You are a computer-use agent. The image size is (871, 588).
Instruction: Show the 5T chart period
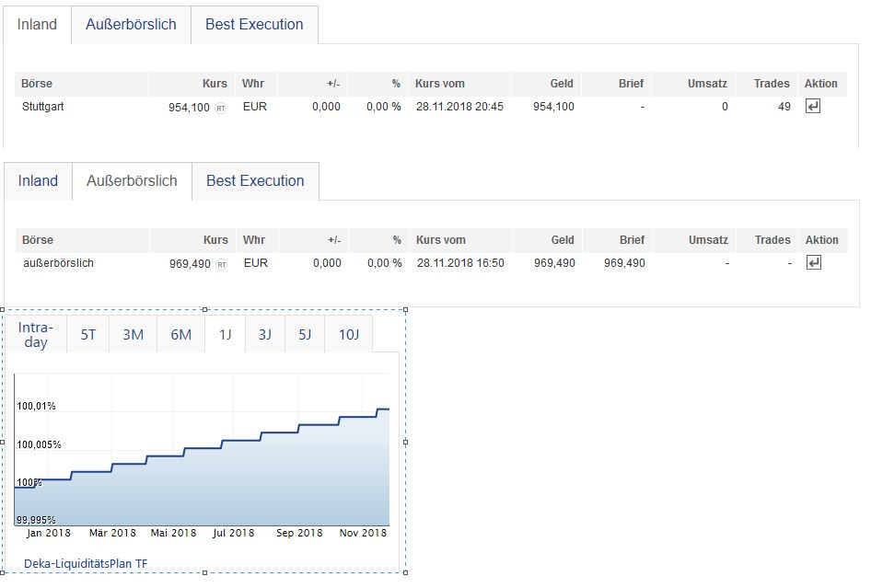pos(88,335)
